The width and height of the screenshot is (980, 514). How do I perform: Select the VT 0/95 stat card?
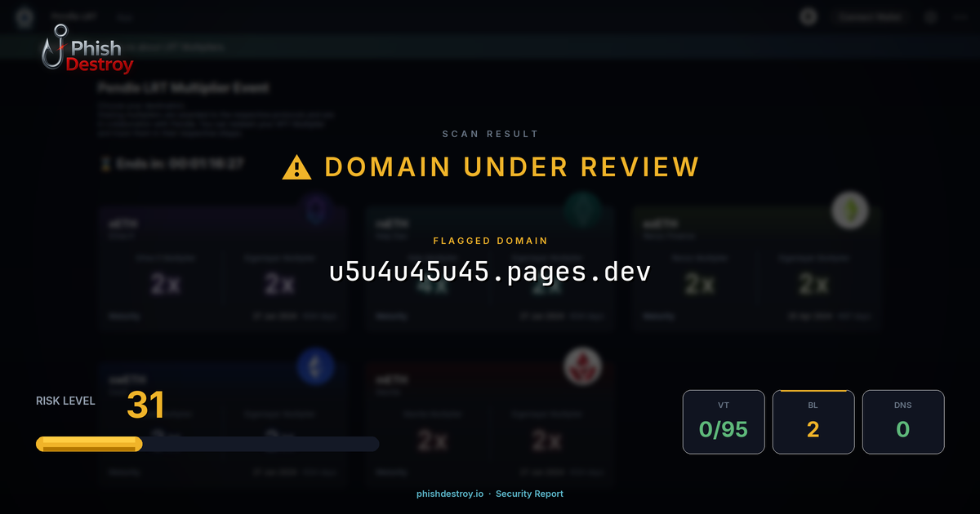pyautogui.click(x=724, y=421)
